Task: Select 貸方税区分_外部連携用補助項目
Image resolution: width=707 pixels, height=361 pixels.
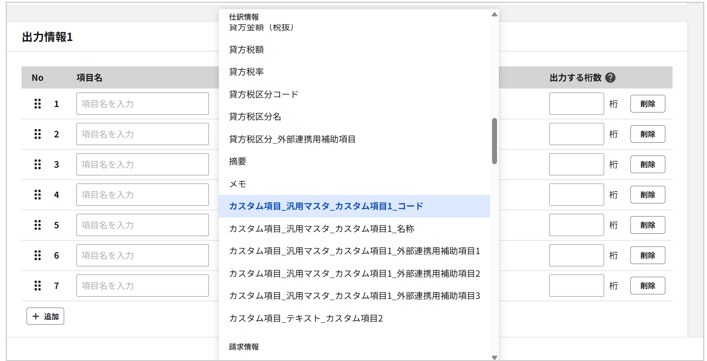Action: (354, 139)
